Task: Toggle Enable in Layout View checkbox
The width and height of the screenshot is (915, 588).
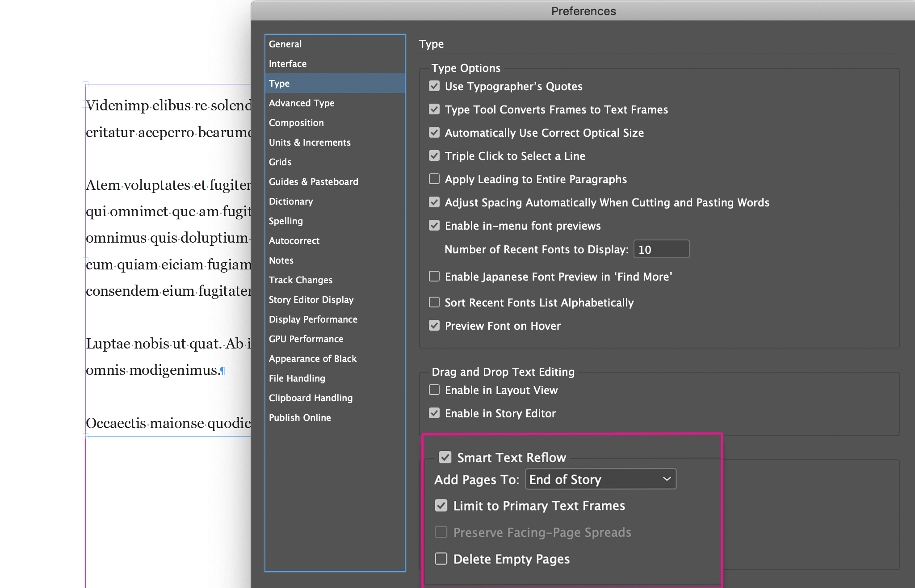Action: point(434,389)
